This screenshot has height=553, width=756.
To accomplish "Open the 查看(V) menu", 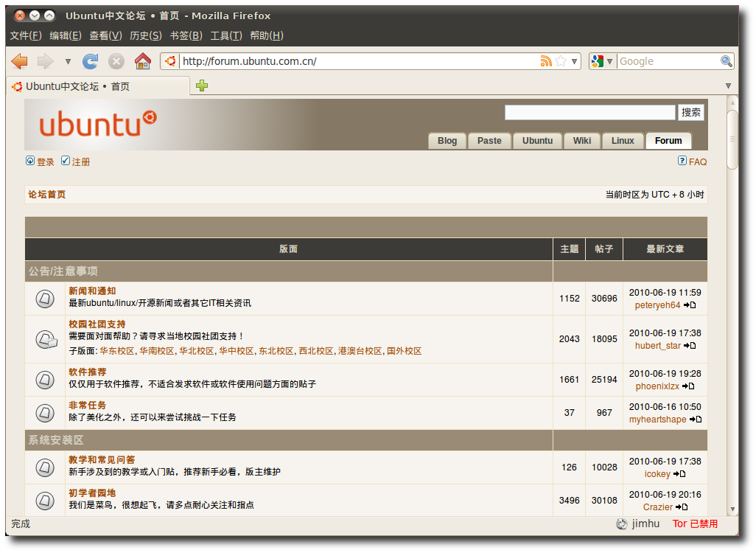I will coord(105,35).
